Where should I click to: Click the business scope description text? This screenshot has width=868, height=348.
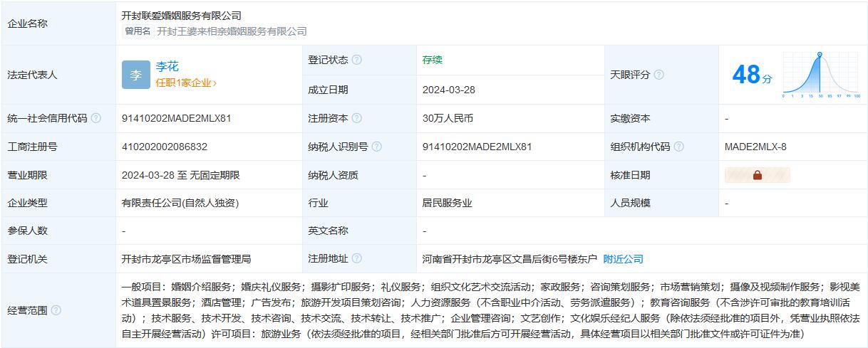pos(492,310)
